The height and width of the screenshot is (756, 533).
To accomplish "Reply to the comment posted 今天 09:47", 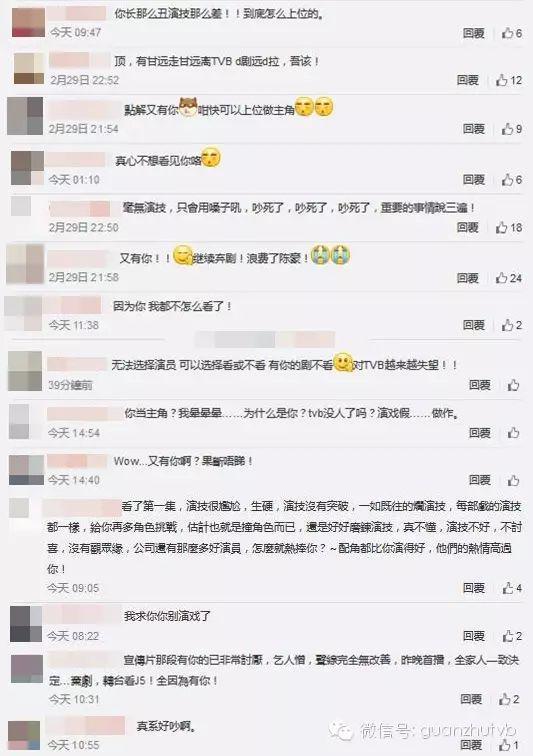I will pyautogui.click(x=473, y=33).
